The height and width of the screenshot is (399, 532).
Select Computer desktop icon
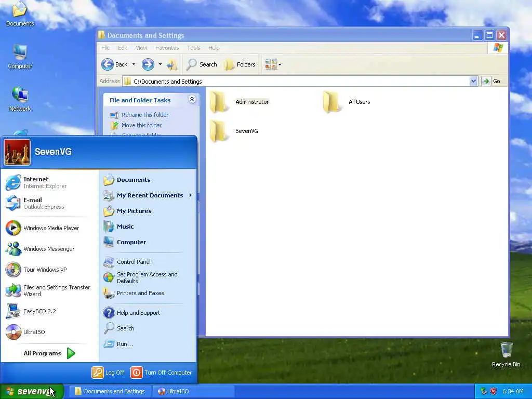tap(20, 57)
